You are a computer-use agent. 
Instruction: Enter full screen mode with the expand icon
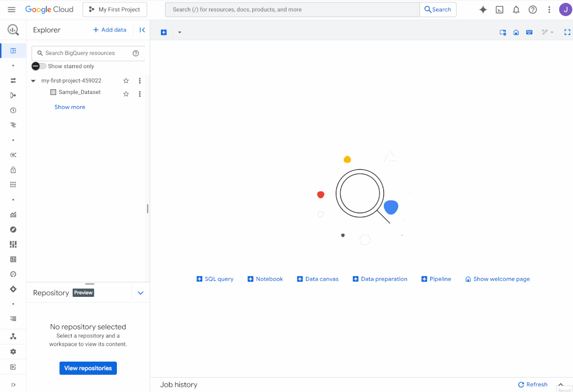[567, 32]
